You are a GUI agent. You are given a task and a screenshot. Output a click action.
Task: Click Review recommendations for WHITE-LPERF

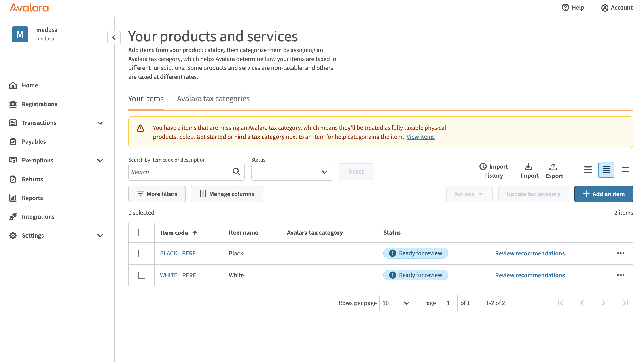(x=530, y=275)
